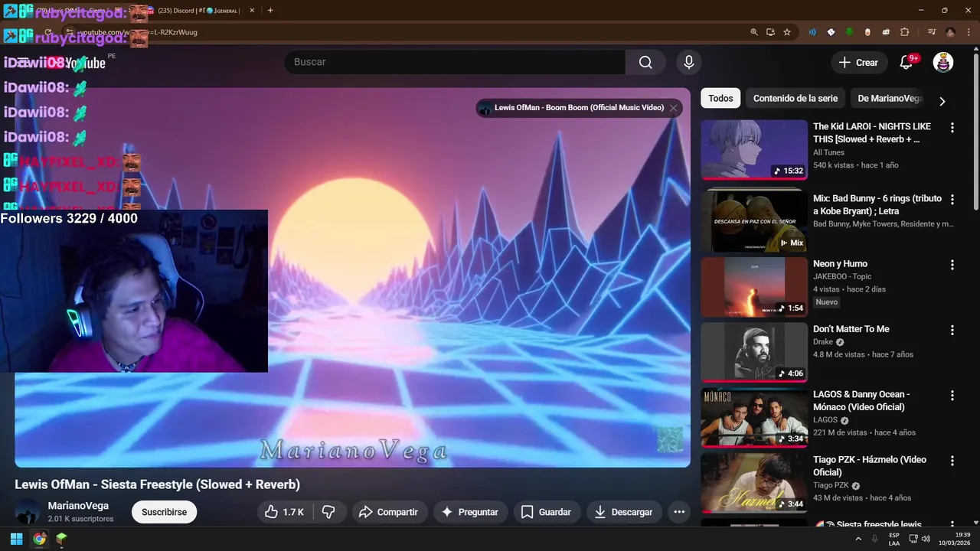This screenshot has width=980, height=551.
Task: Click the Don't Matter To Me title
Action: (851, 329)
